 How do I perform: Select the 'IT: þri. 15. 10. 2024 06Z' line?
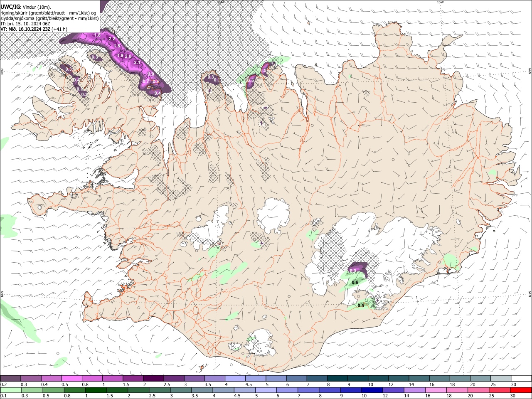(x=25, y=24)
